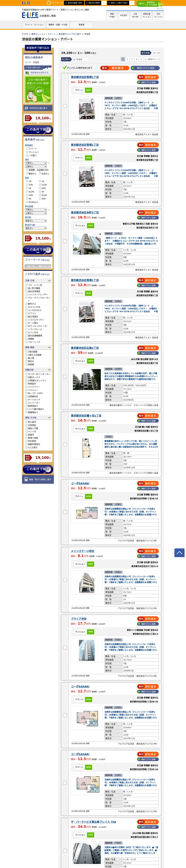This screenshot has height=868, width=186.
Task: Collapse the 交通・立地 section
Action: (38, 281)
